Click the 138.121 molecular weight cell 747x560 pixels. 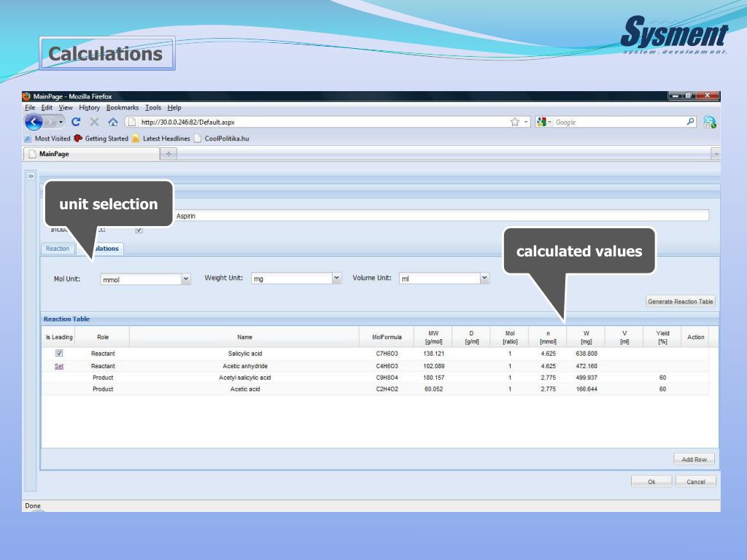click(433, 354)
